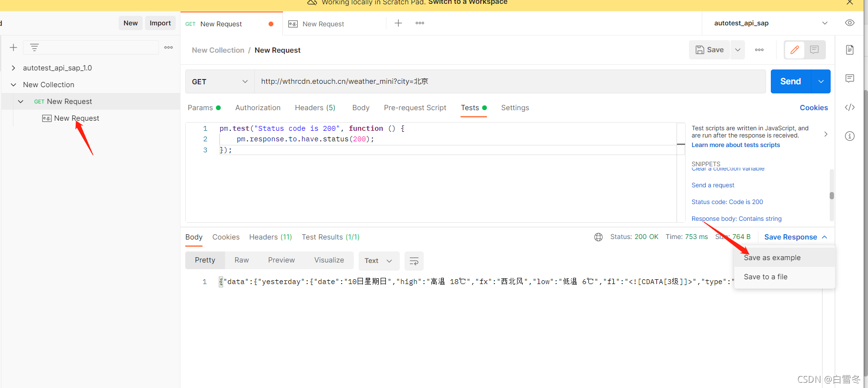Viewport: 868px width, 388px height.
Task: Select the Pretty response view
Action: 205,260
